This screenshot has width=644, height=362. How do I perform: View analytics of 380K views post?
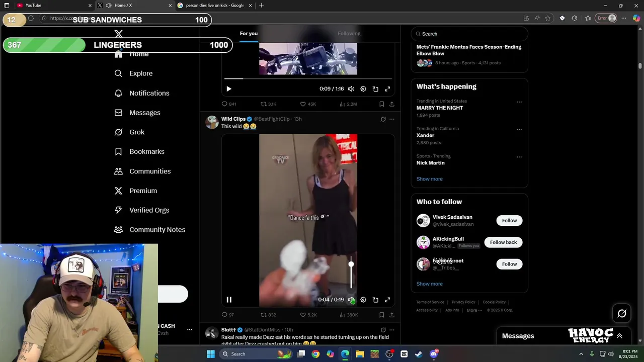(349, 315)
